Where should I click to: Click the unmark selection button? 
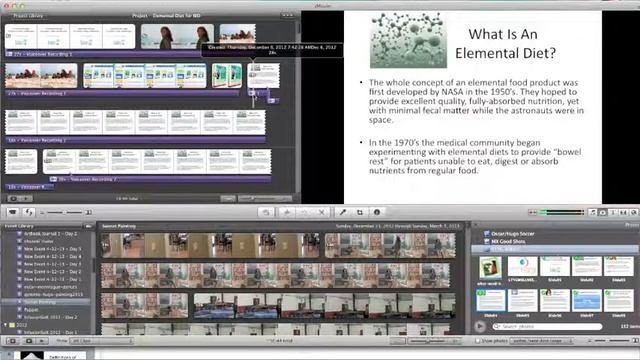tap(304, 212)
